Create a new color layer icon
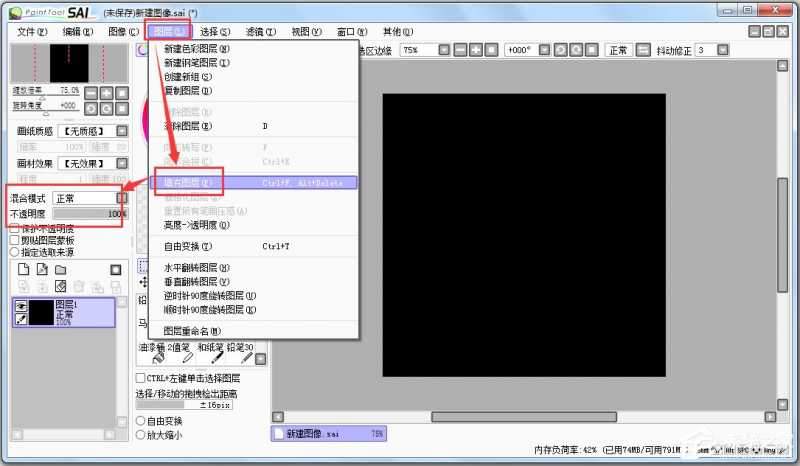800x466 pixels. 23,269
